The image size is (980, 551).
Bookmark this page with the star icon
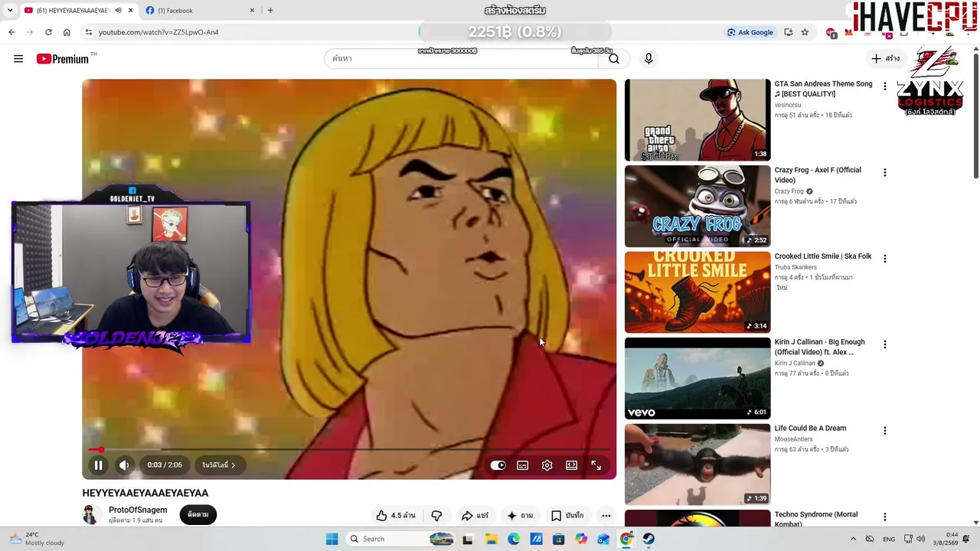(805, 32)
